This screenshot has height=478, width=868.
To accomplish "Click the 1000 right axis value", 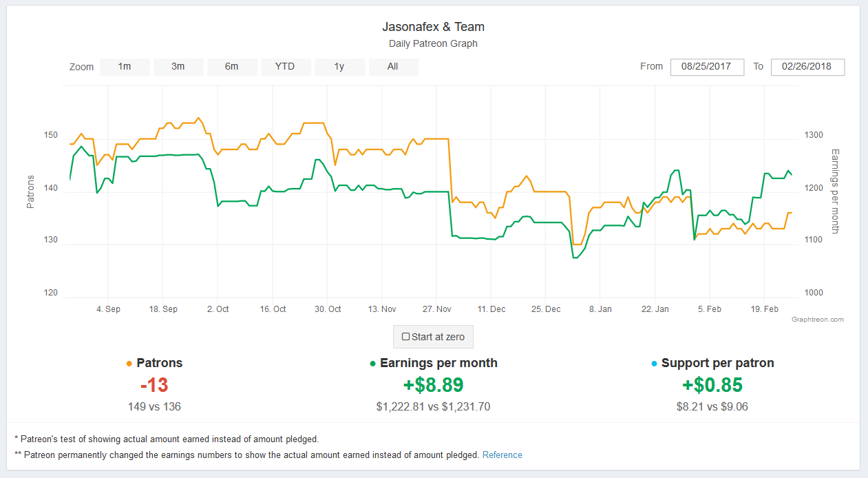I will 814,293.
